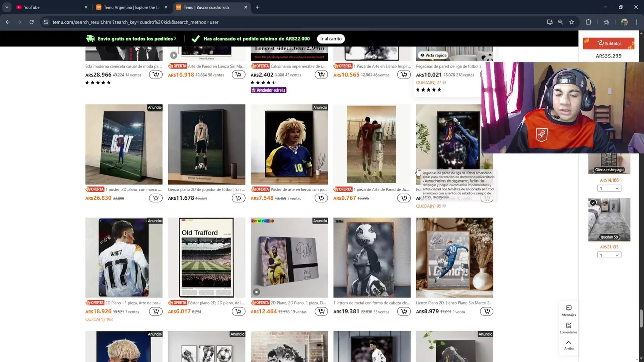This screenshot has width=644, height=362.
Task: Add ARS6.017 Old Trafford poster to cart
Action: (238, 312)
